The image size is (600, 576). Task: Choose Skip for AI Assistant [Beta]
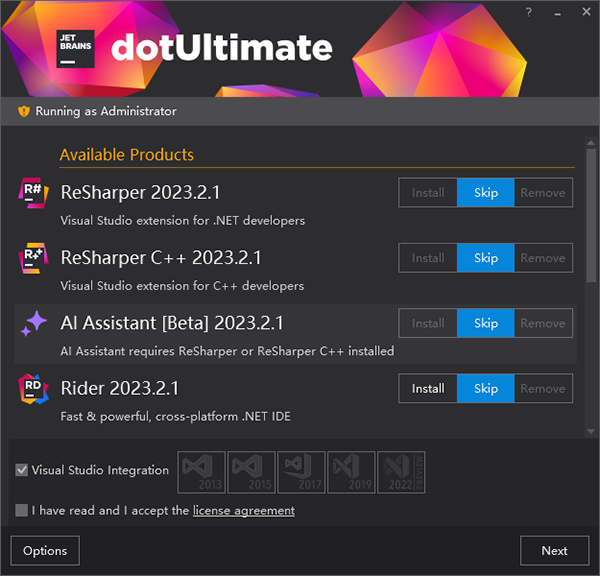coord(486,323)
